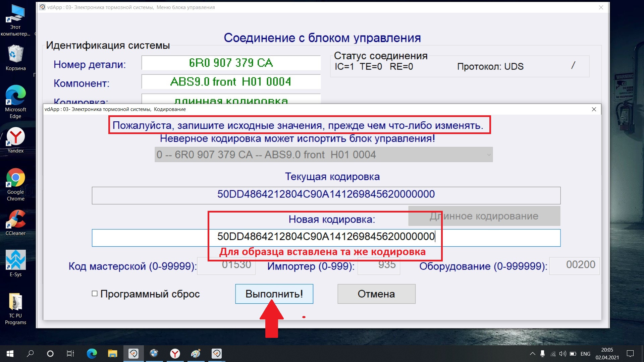Open the Google Chrome desktop shortcut
This screenshot has height=362, width=644.
(15, 184)
